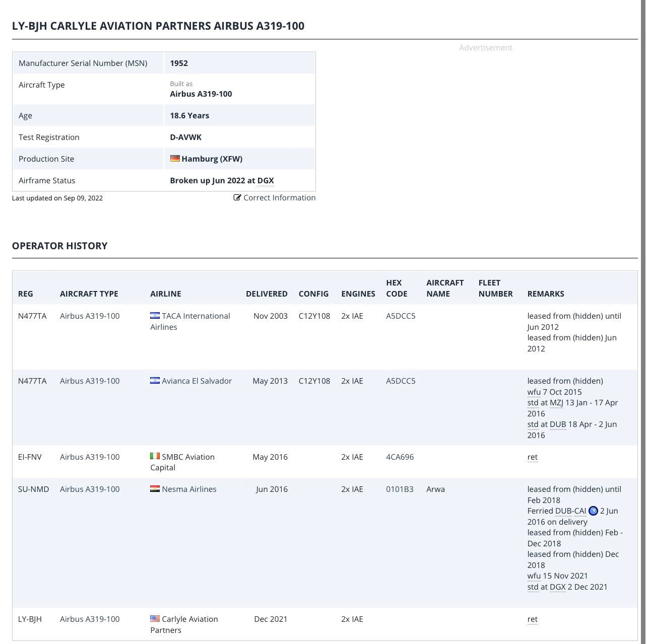Open the Correct Information link
This screenshot has width=650, height=644.
pyautogui.click(x=279, y=198)
